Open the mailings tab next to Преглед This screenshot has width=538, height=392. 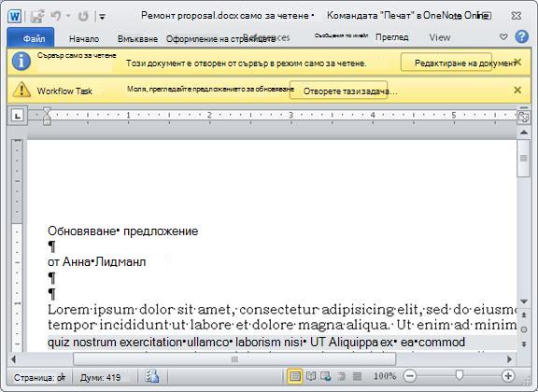click(341, 35)
